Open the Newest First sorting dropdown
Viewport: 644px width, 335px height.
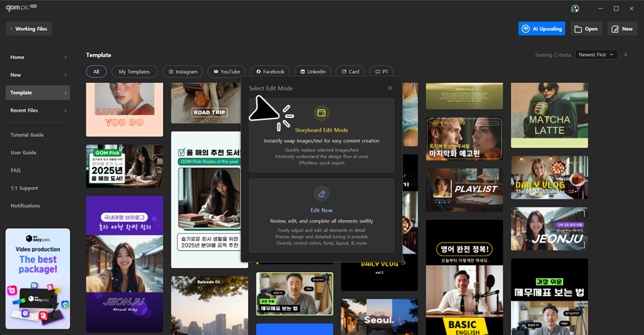pyautogui.click(x=596, y=55)
